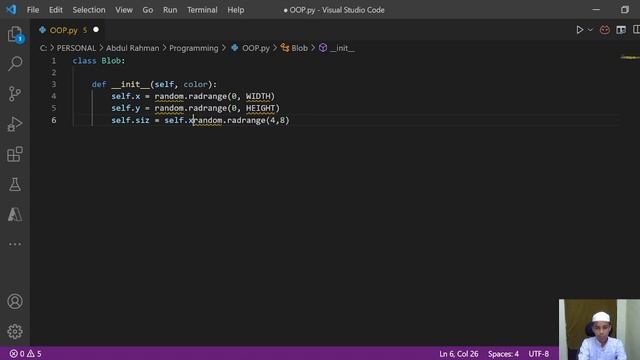Open the Go menu
Viewport: 640px width, 360px height.
pyautogui.click(x=148, y=10)
